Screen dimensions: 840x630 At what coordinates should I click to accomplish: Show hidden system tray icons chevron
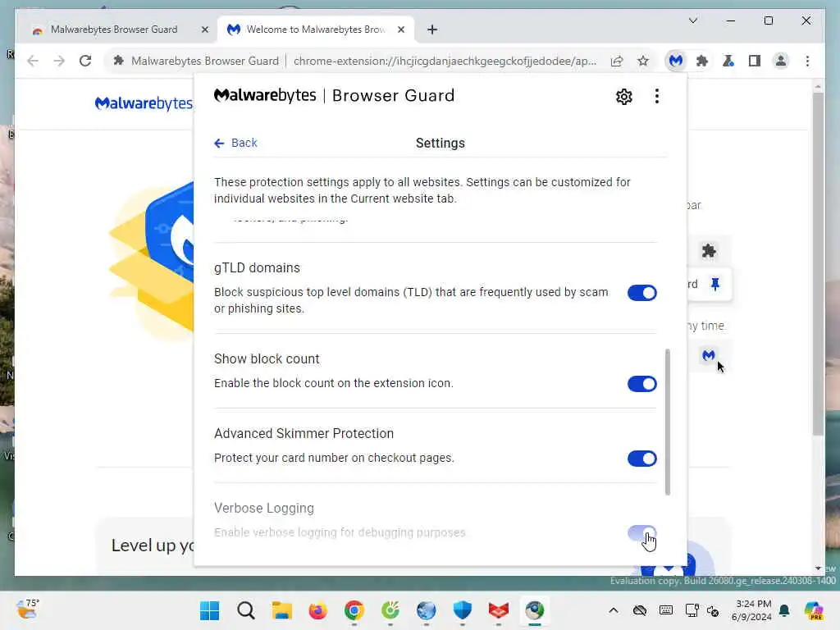[x=614, y=610]
